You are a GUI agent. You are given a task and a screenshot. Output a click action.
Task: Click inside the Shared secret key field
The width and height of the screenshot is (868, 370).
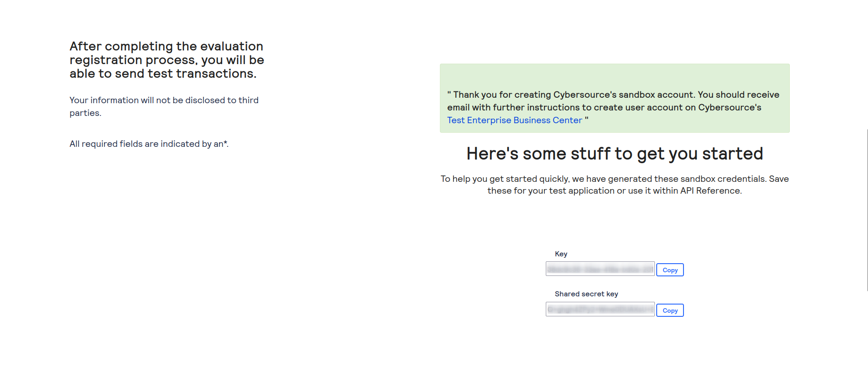click(600, 310)
